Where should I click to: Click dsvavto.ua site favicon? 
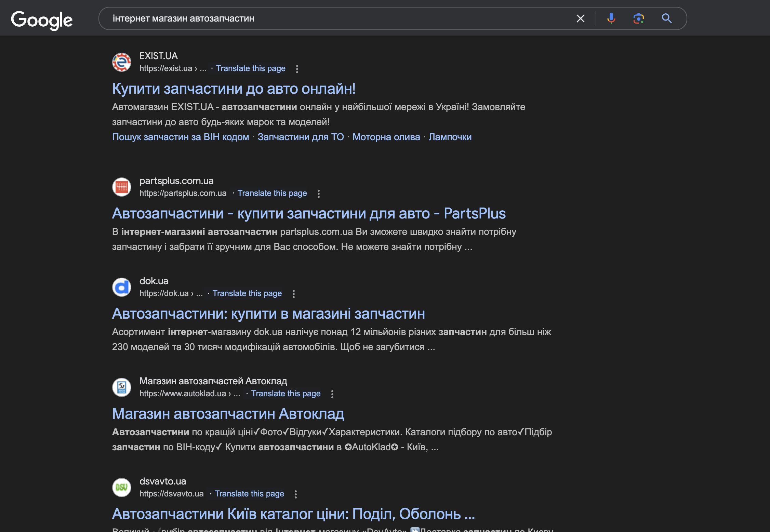pos(122,488)
